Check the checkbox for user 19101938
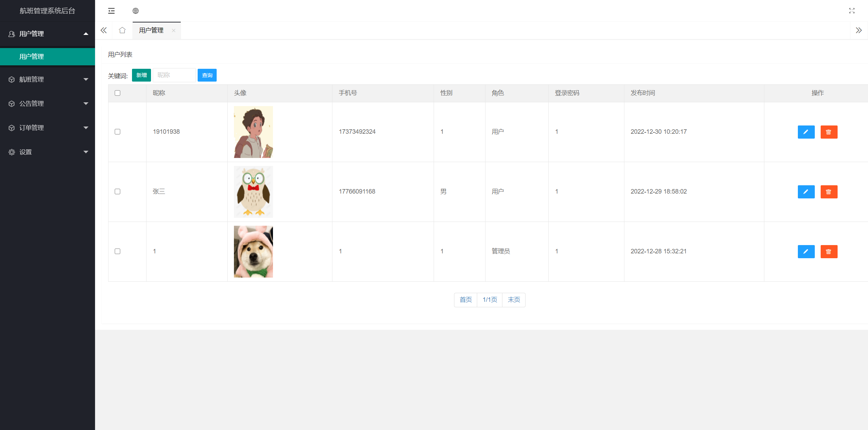 tap(117, 132)
